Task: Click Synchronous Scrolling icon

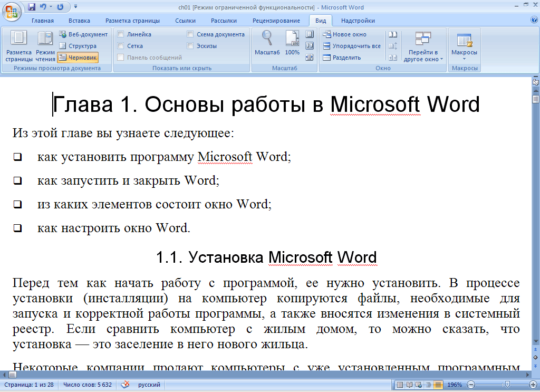Action: point(393,46)
